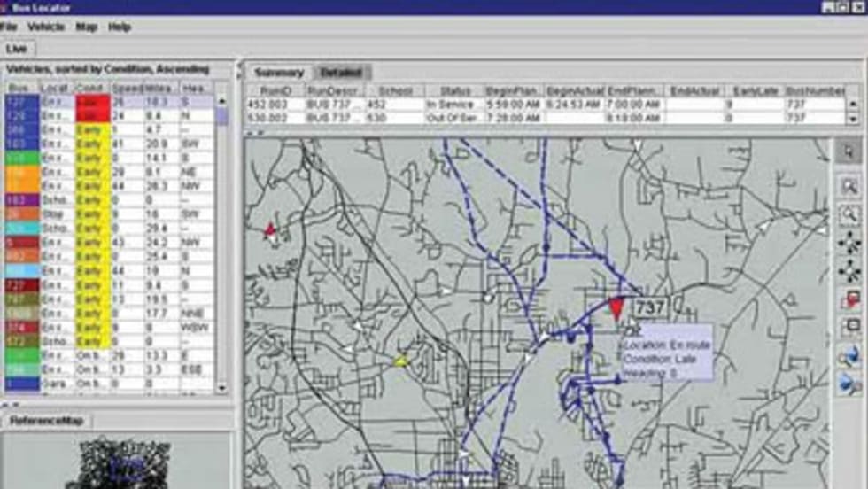Select run row 530.002 in summary table
This screenshot has width=868, height=489.
click(x=275, y=117)
